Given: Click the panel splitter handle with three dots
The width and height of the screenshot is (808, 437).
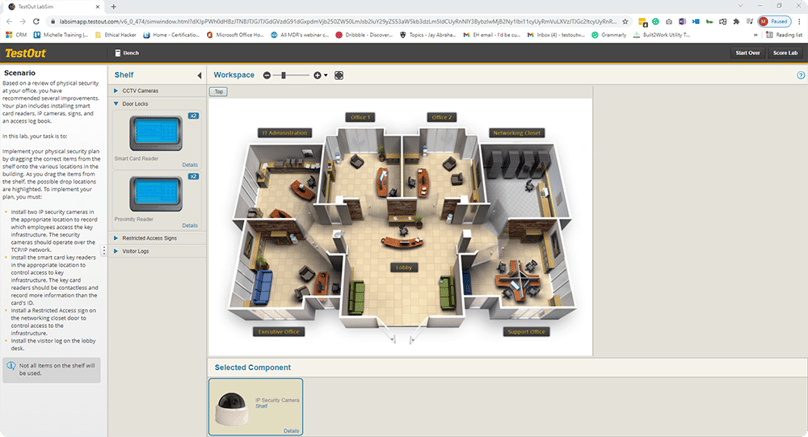Looking at the screenshot, I should pyautogui.click(x=104, y=250).
